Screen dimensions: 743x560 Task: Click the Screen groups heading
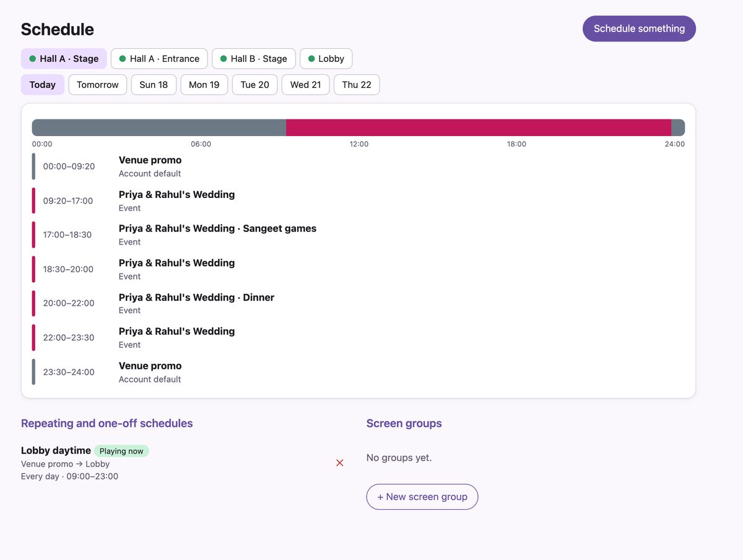click(404, 423)
